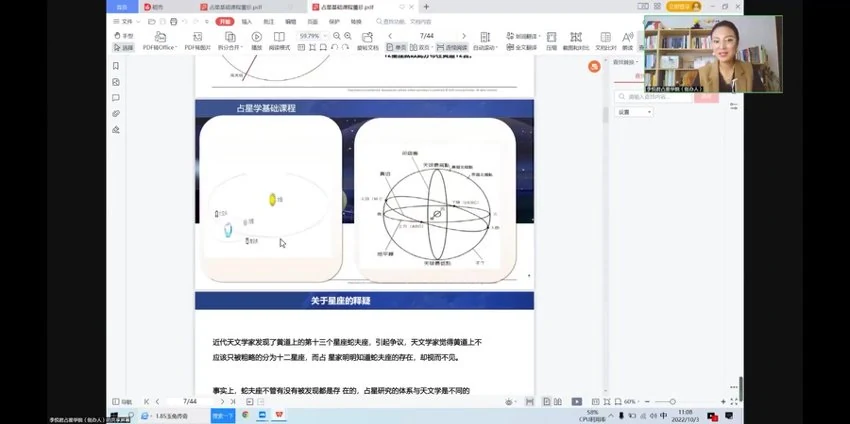The width and height of the screenshot is (850, 424).
Task: Jump to last page in status bar
Action: [233, 402]
